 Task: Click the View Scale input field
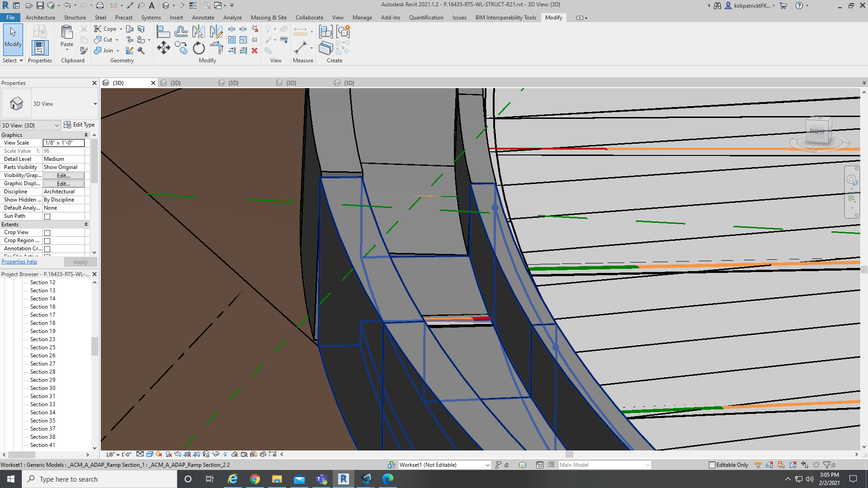(x=64, y=143)
